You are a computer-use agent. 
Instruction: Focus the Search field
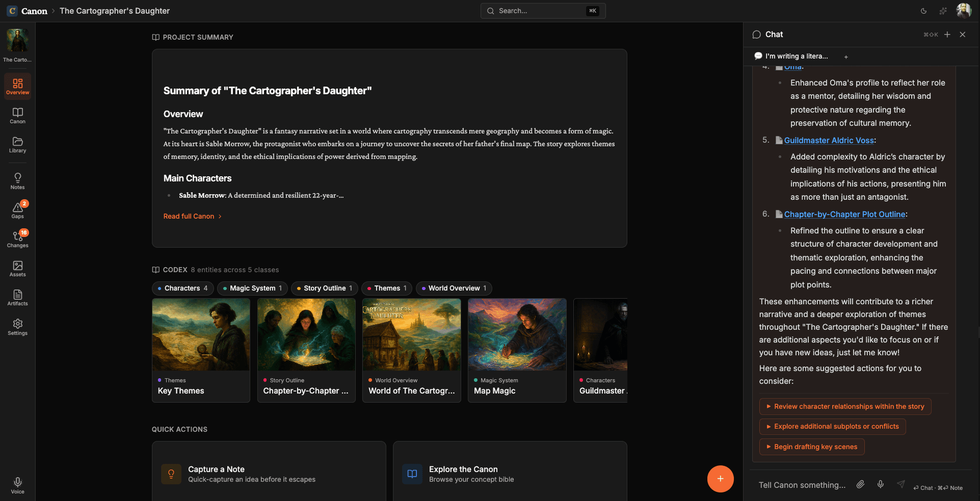click(x=543, y=11)
